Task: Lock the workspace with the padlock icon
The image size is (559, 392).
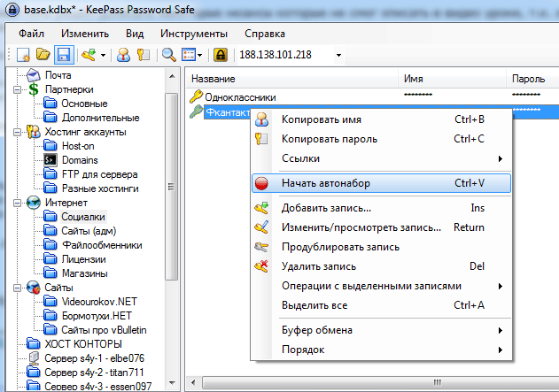Action: (x=221, y=55)
